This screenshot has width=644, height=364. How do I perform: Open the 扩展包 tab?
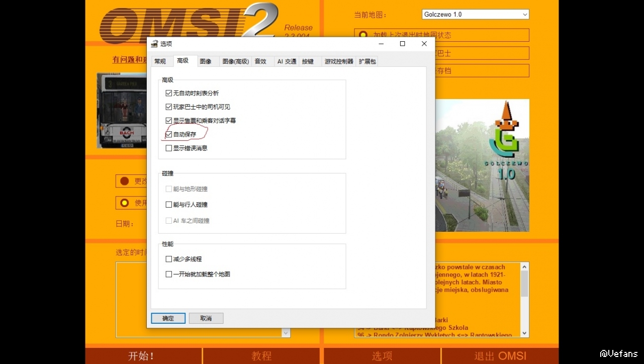(367, 61)
